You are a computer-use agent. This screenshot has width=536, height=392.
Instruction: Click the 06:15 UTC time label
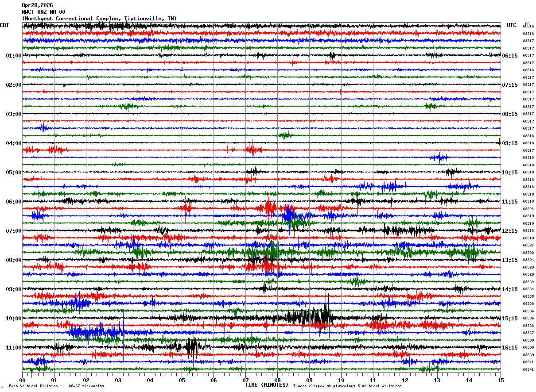[x=510, y=56]
